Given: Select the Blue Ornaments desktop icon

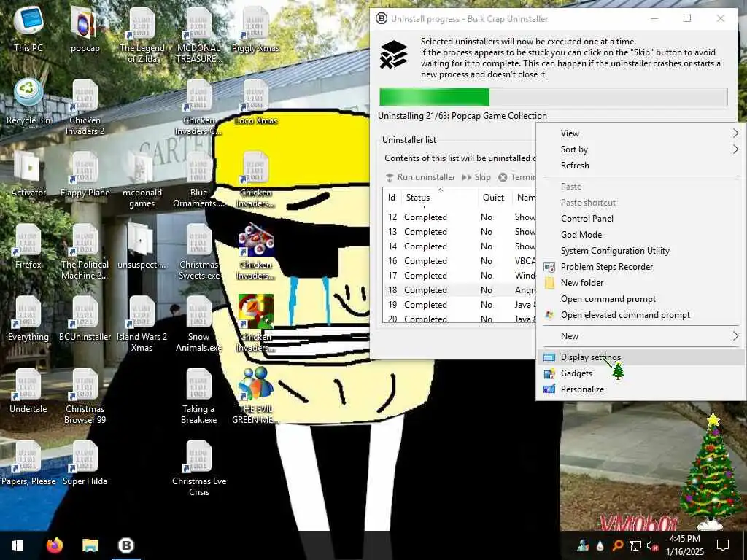Looking at the screenshot, I should point(198,179).
